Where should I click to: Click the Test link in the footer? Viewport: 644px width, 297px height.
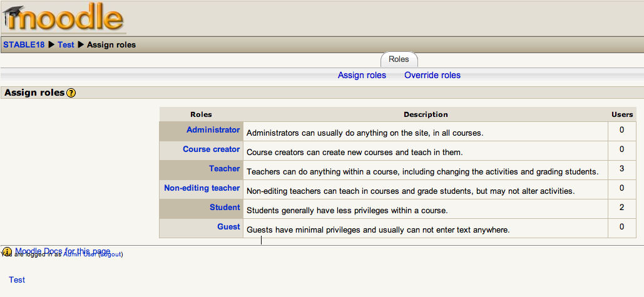click(17, 279)
